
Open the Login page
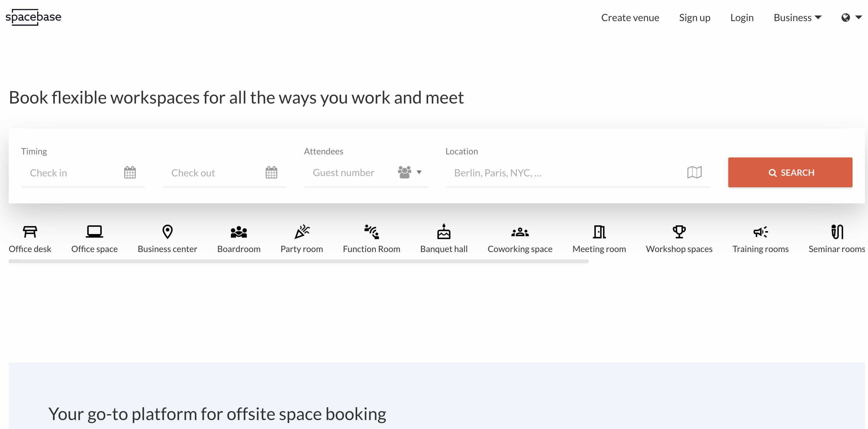tap(742, 18)
